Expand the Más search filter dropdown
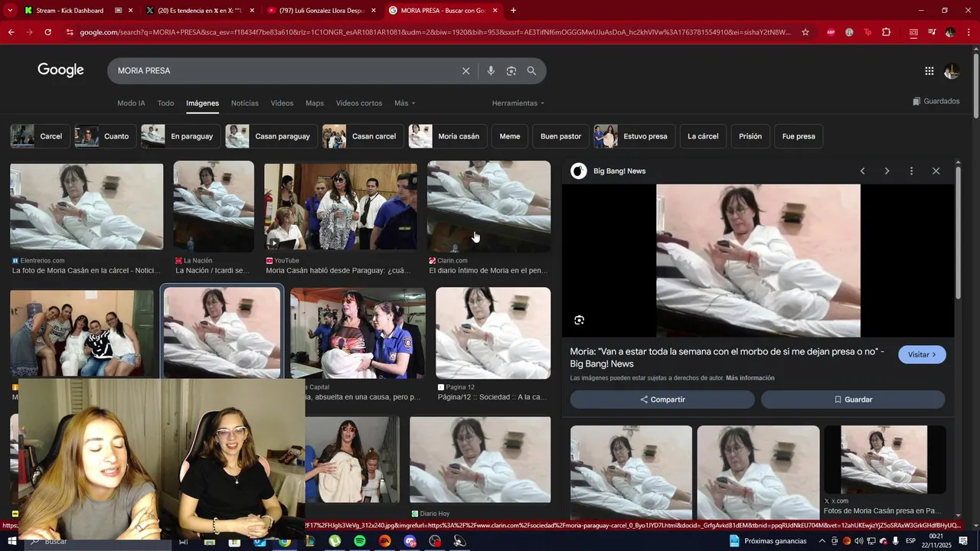The height and width of the screenshot is (551, 980). [405, 103]
